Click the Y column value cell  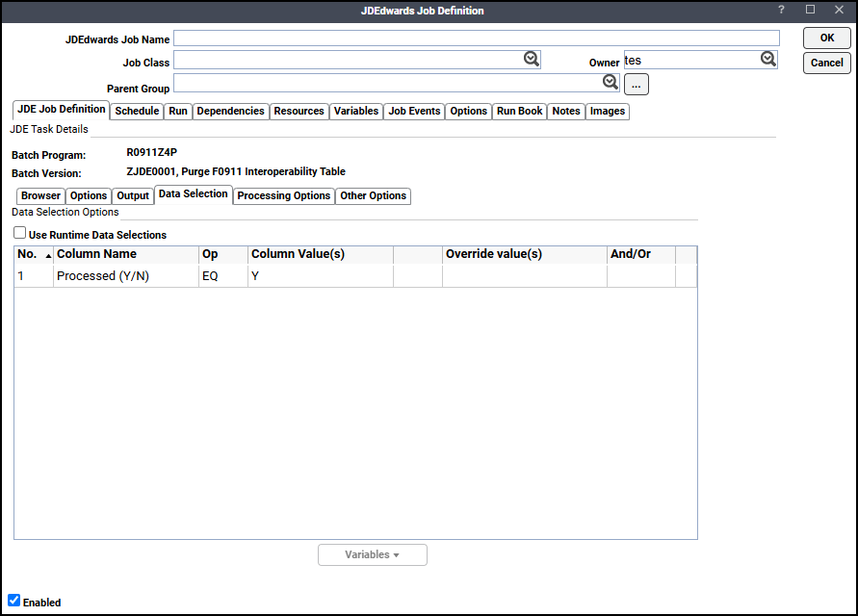click(320, 275)
